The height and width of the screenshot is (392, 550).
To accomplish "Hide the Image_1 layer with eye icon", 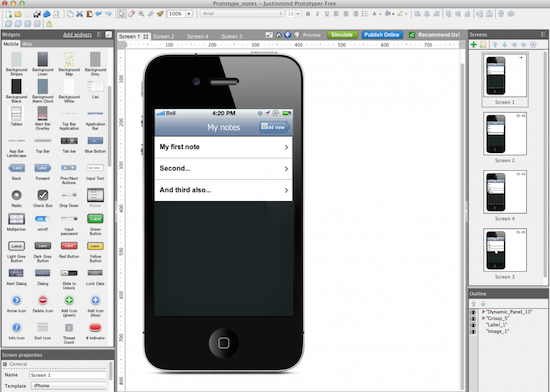I will click(x=473, y=331).
